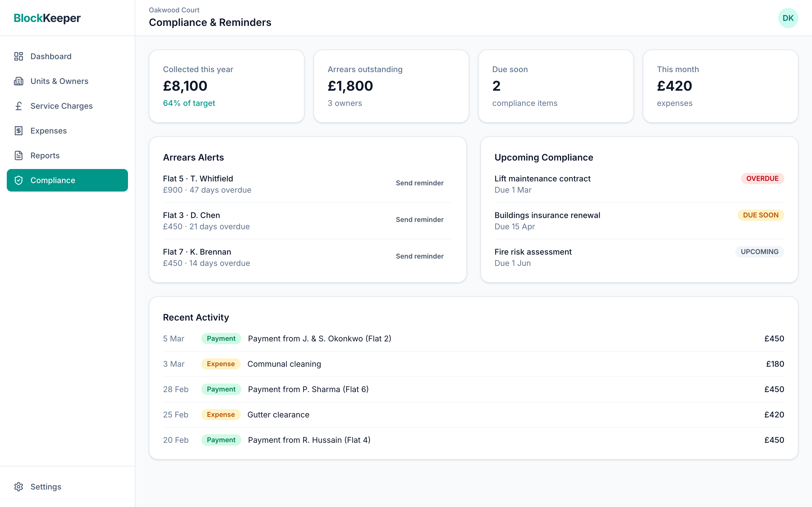Click the Units & Owners building icon

19,81
